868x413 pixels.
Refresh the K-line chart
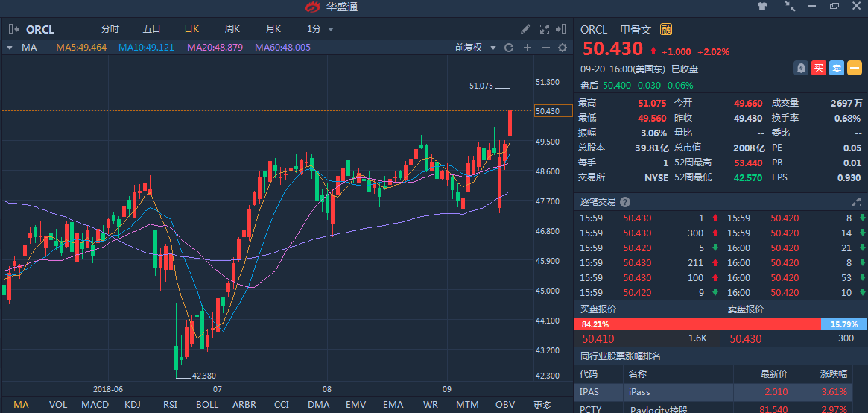509,48
